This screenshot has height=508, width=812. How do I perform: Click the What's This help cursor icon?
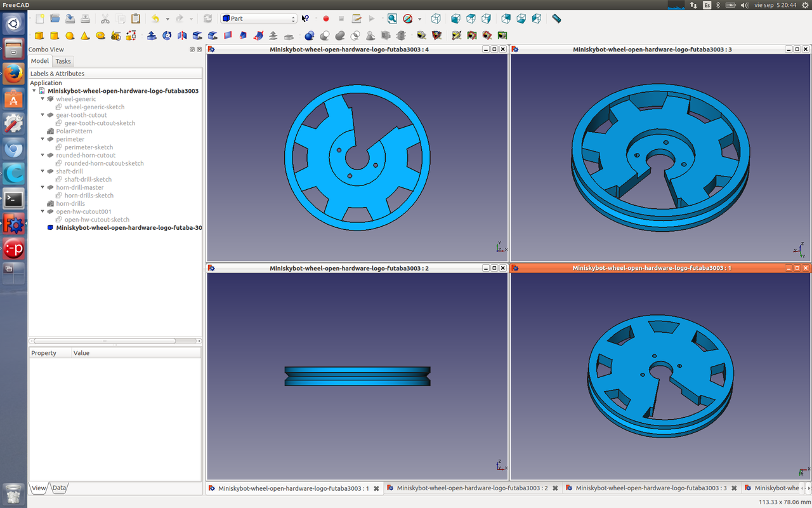(x=305, y=19)
